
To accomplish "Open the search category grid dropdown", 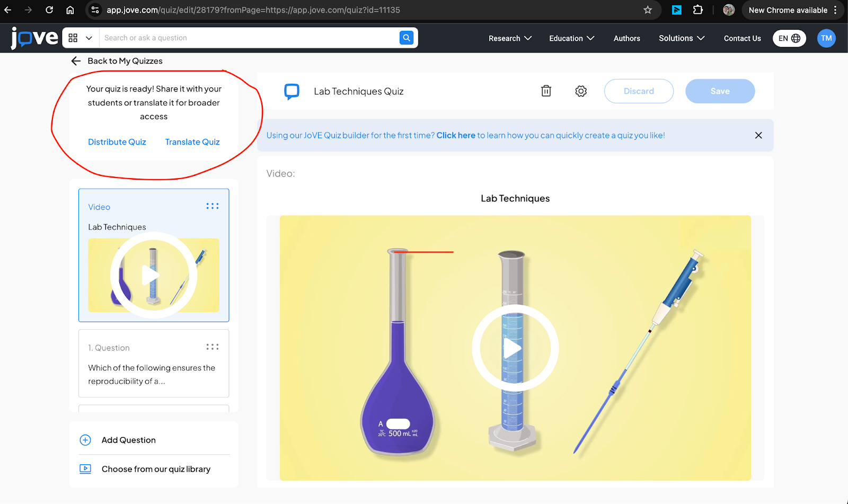I will (x=81, y=38).
